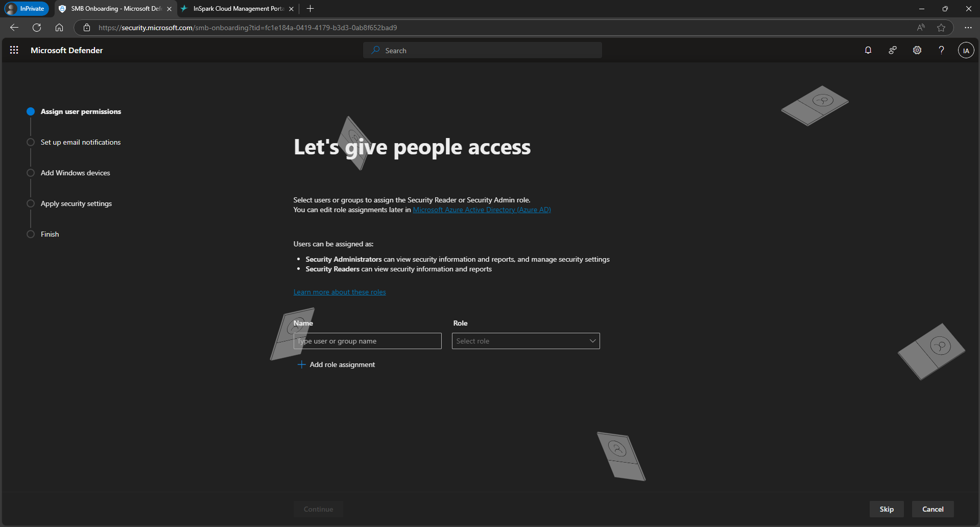Open Learn more about these roles link
Screen dimensions: 980x527
(340, 292)
